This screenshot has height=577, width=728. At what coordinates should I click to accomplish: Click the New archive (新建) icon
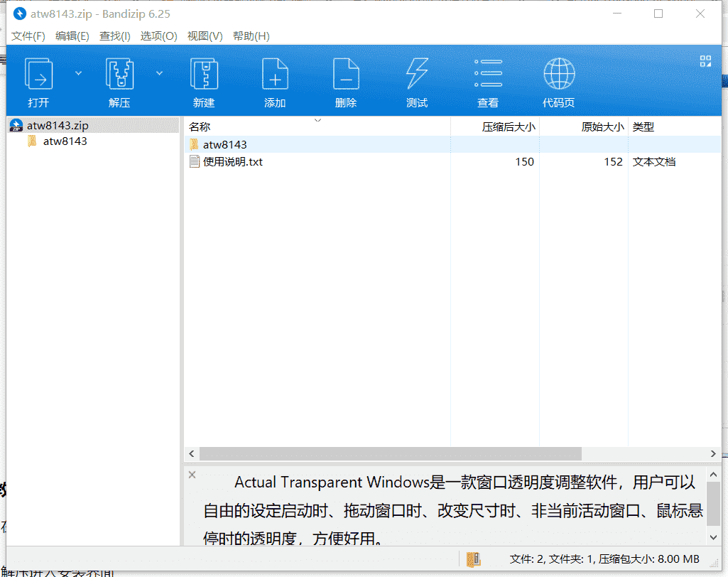[205, 75]
